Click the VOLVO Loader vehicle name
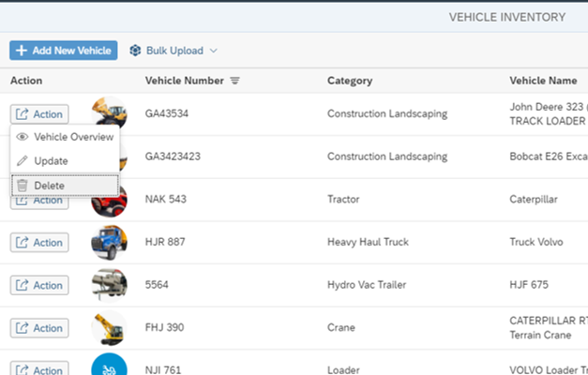This screenshot has width=588, height=375. coord(549,369)
